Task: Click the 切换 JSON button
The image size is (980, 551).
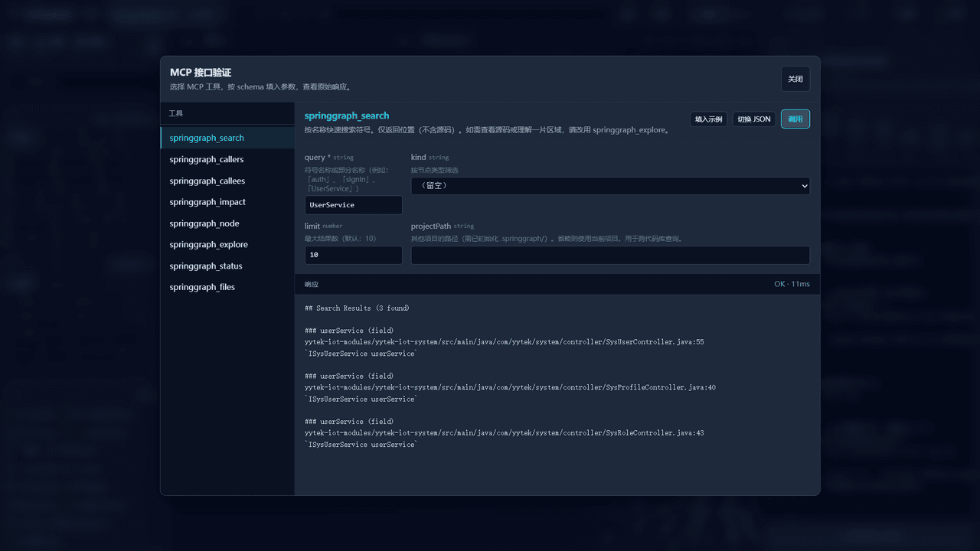Action: coord(754,119)
